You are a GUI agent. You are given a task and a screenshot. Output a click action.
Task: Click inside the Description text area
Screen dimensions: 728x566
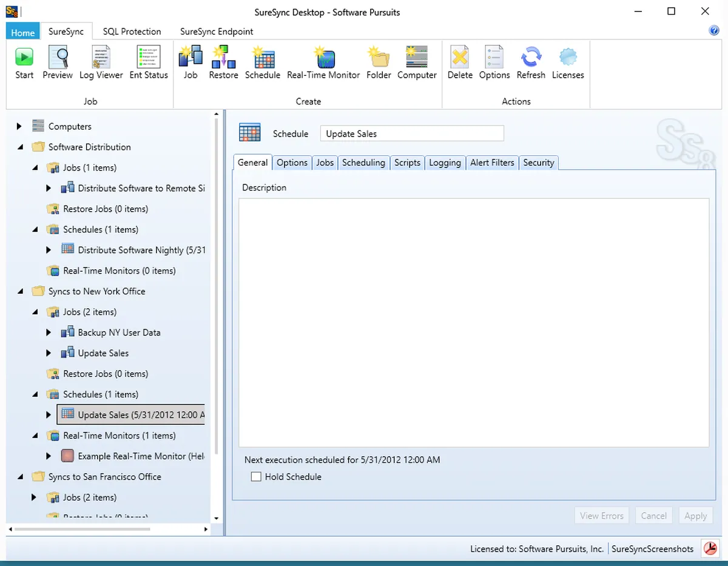474,323
